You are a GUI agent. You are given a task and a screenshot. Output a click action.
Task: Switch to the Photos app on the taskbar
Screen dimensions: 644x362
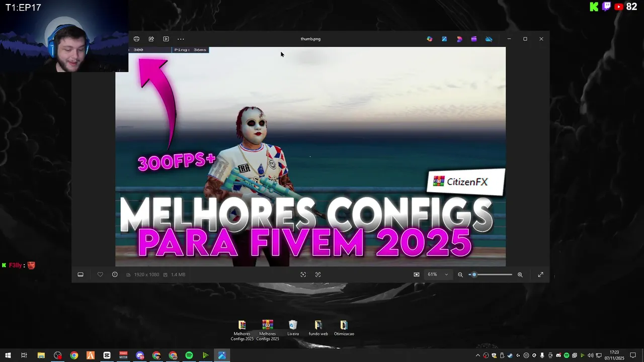(x=222, y=355)
